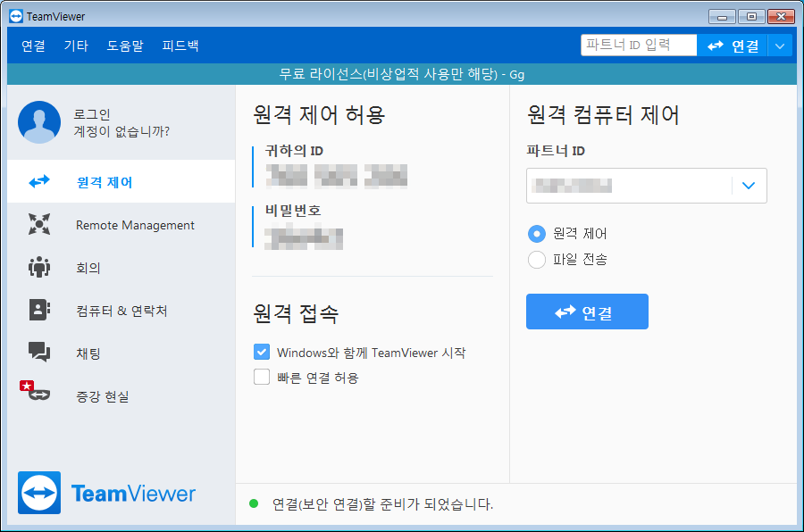Switch to the 원격 제어 sidebar tab
Image resolution: width=804 pixels, height=532 pixels.
[x=121, y=181]
